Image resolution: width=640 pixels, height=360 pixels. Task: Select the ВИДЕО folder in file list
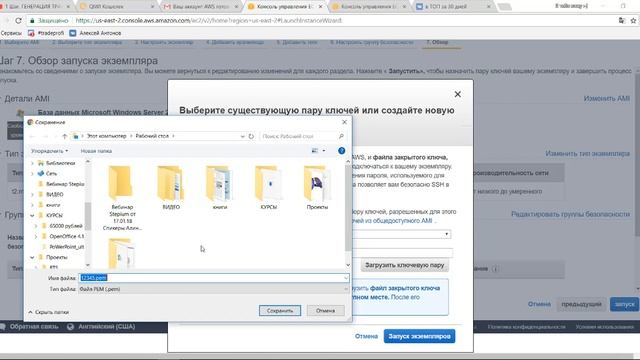[x=171, y=188]
